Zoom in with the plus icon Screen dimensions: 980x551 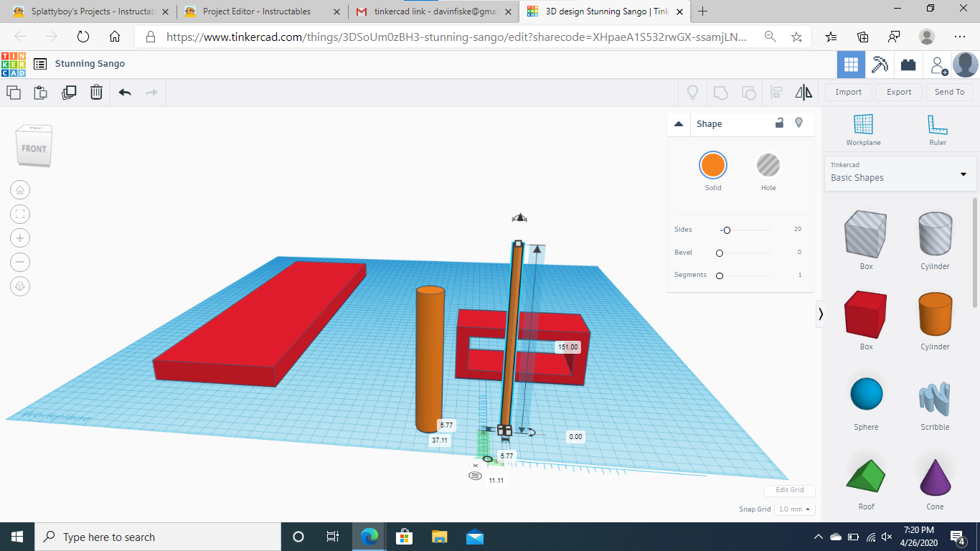tap(20, 238)
